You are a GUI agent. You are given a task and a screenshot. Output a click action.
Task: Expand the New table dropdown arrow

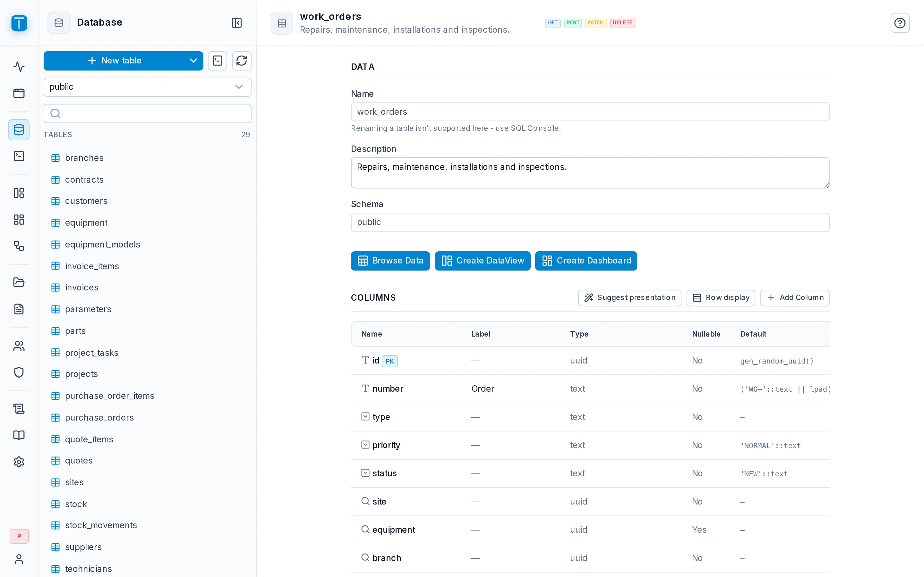point(193,61)
